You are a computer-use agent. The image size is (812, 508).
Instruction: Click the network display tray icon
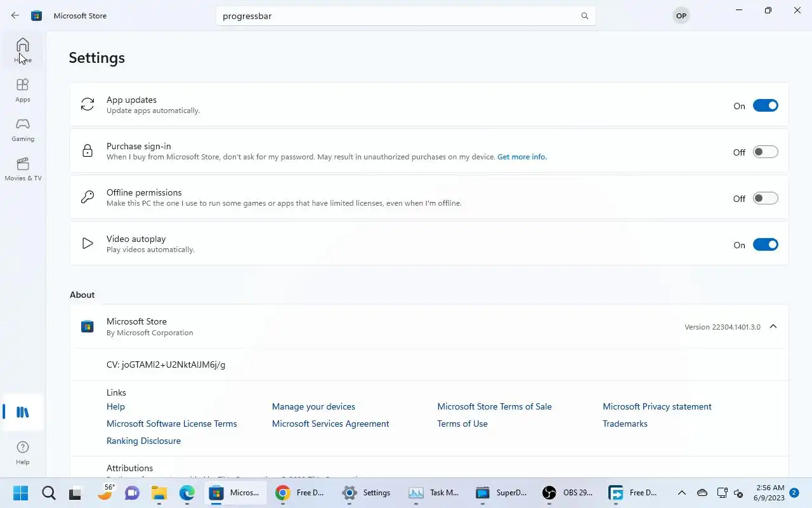pyautogui.click(x=722, y=493)
